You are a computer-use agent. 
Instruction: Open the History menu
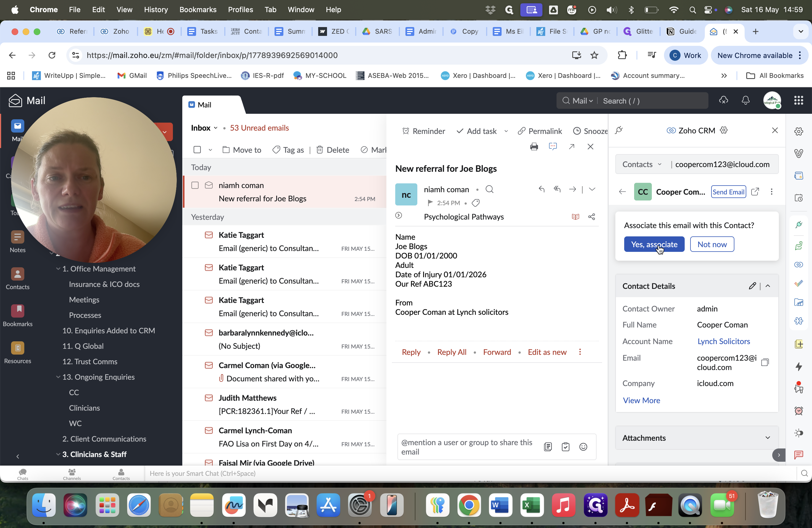[155, 10]
